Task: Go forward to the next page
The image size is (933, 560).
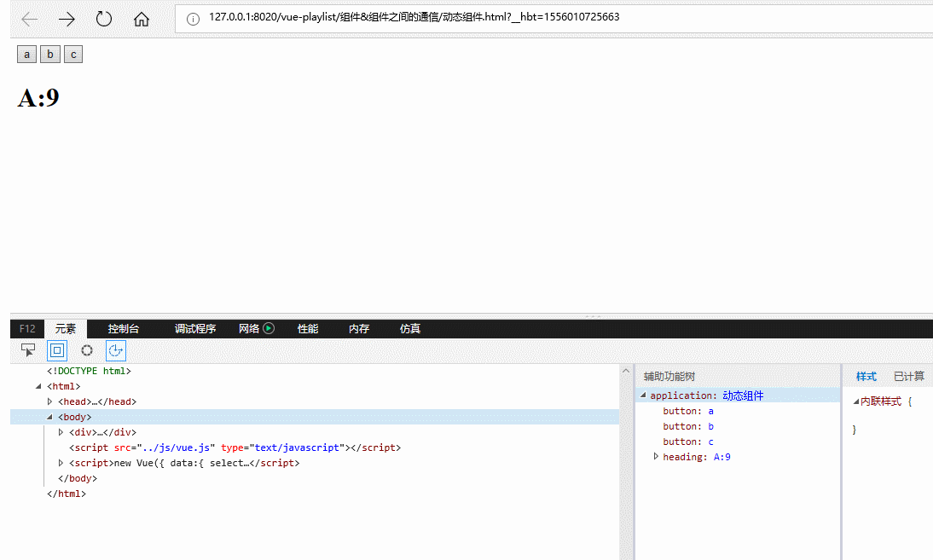Action: tap(67, 19)
